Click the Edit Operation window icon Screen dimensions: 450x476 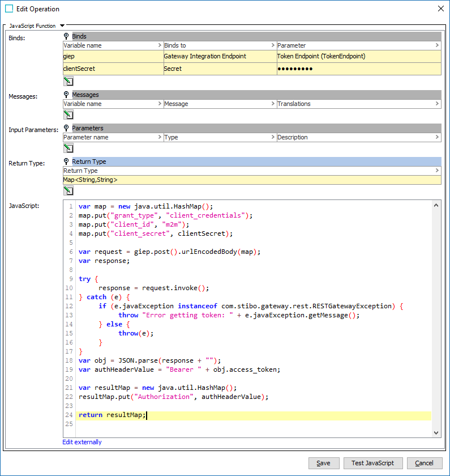pos(9,9)
